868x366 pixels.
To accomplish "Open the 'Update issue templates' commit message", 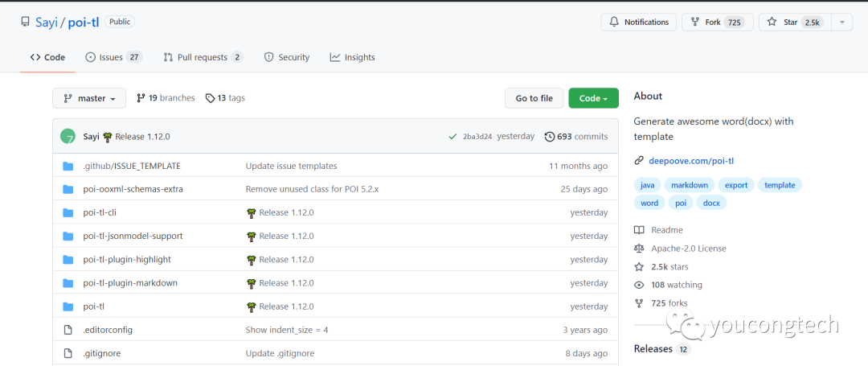I will (291, 167).
